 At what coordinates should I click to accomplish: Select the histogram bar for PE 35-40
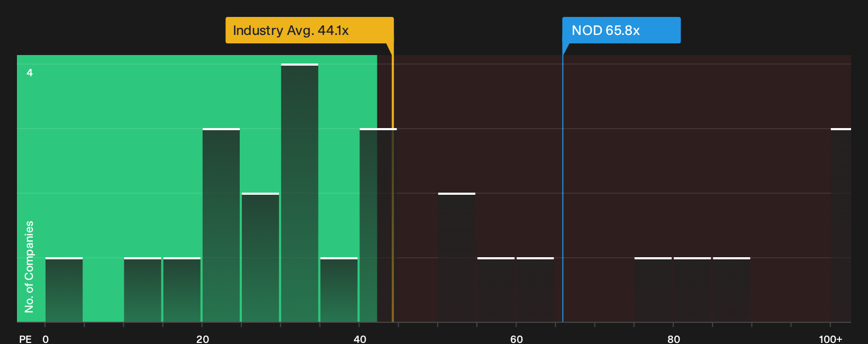pos(339,289)
